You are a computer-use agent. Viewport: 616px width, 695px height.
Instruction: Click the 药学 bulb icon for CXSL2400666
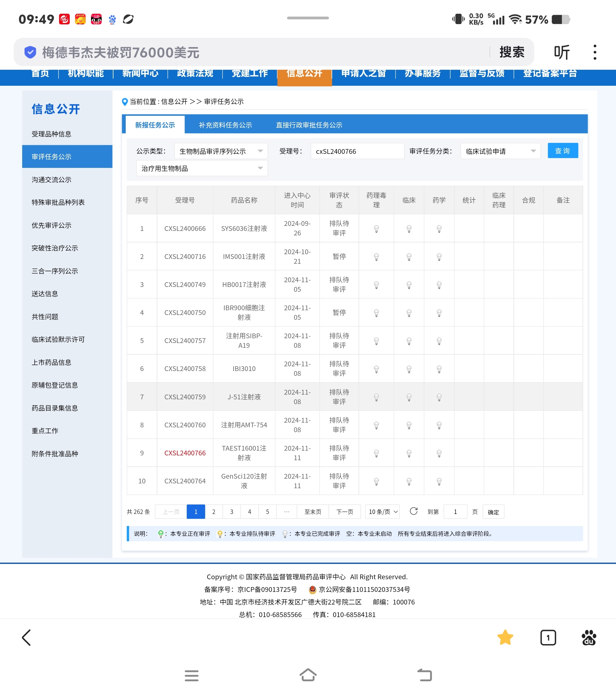(439, 229)
